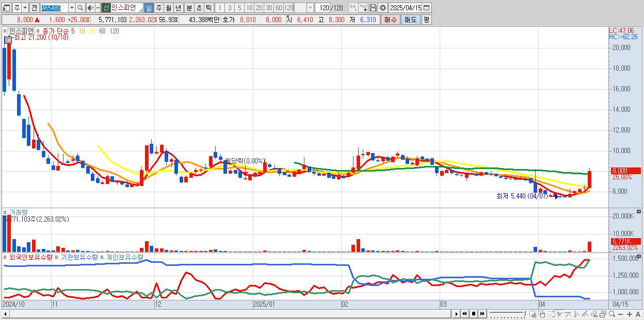Select the 분 minute chart period
The width and height of the screenshot is (644, 320).
189,8
